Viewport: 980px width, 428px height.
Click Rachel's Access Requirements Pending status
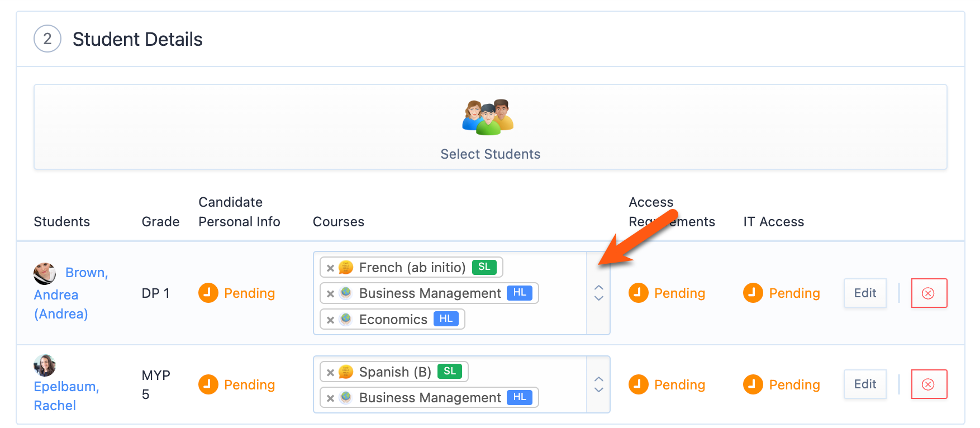(667, 384)
